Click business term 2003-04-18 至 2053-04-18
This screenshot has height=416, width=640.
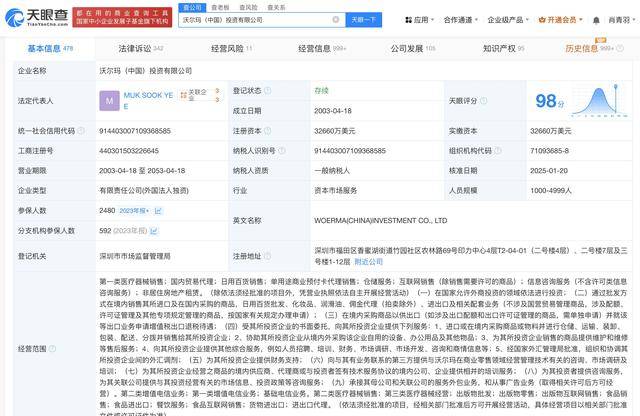(142, 171)
